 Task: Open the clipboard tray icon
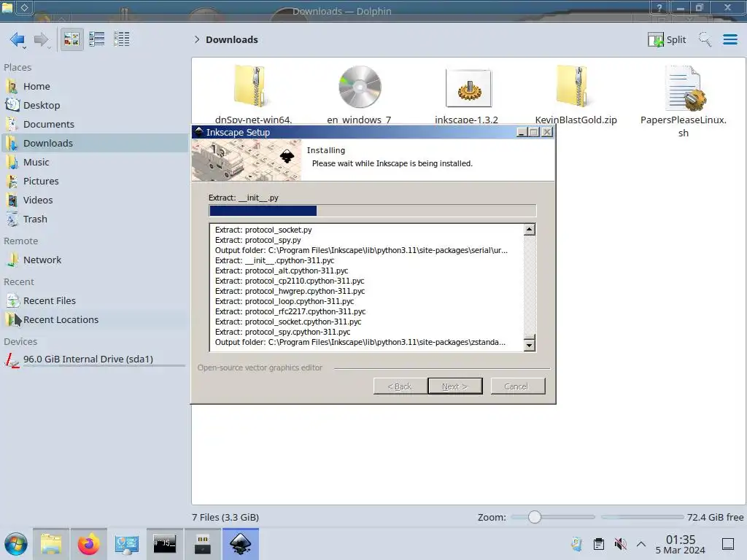pos(599,544)
